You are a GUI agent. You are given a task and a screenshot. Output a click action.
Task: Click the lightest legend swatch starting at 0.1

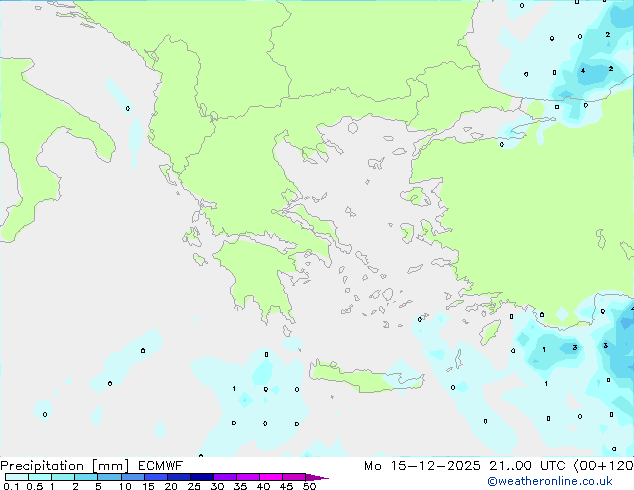(17, 477)
